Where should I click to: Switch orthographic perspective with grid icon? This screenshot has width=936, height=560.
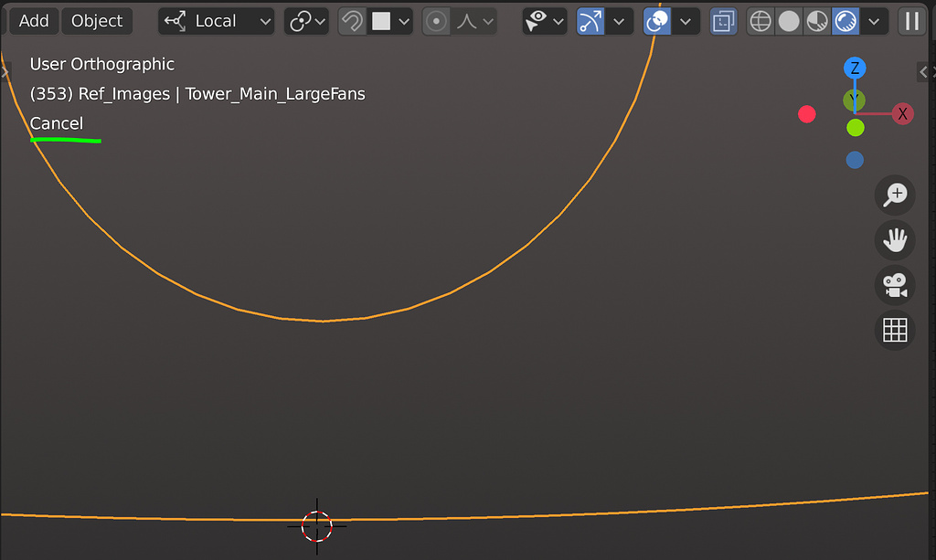[x=895, y=330]
